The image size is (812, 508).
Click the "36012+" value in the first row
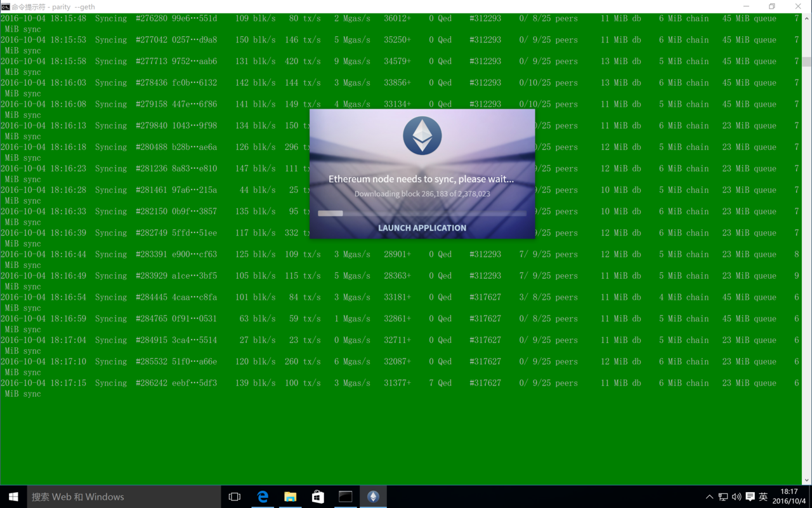point(397,18)
